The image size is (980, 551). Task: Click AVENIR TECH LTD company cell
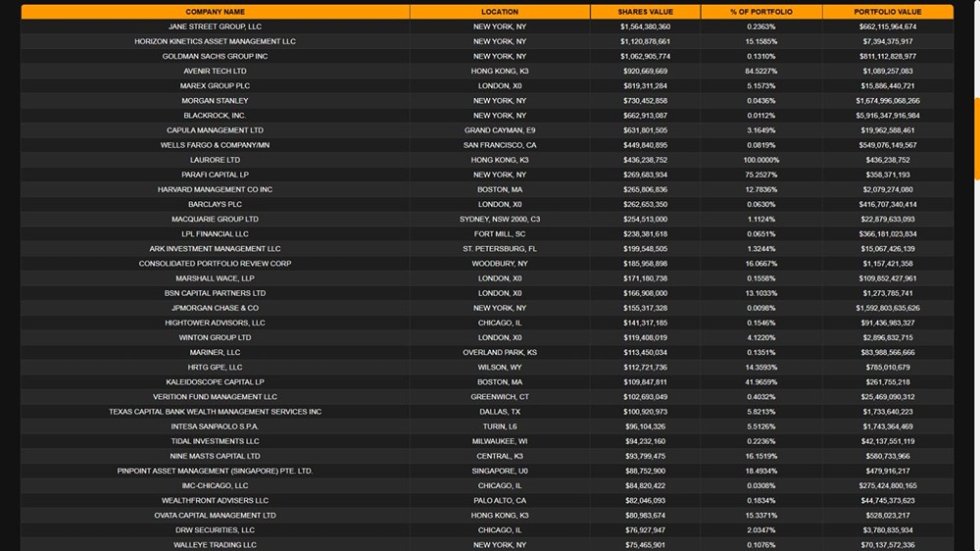(x=215, y=72)
